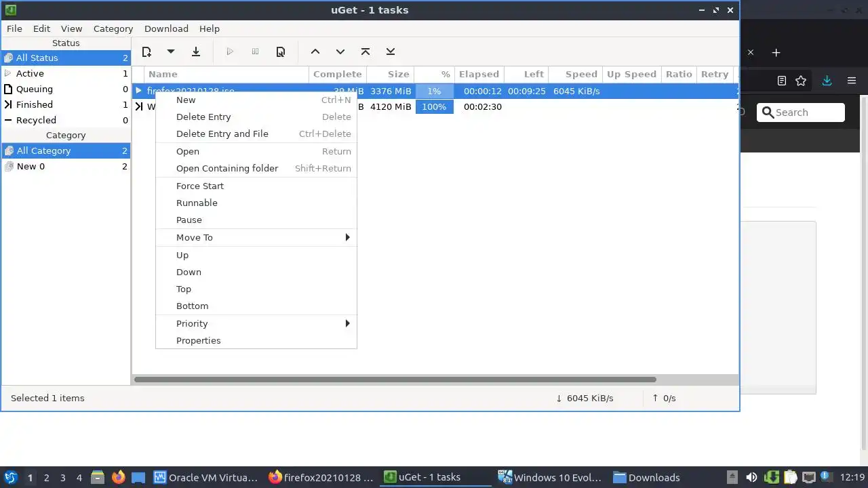Click the New Download toolbar icon
Viewport: 868px width, 488px height.
pos(146,52)
